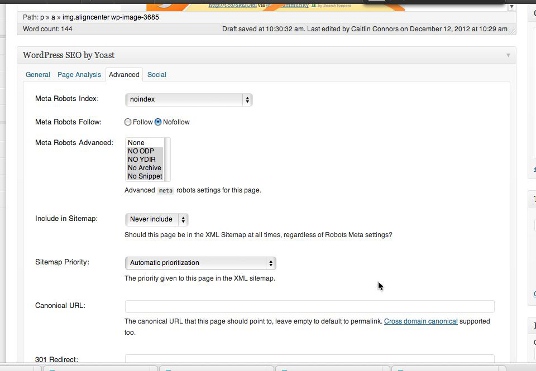Select the Advanced tab
536x371 pixels.
[124, 75]
